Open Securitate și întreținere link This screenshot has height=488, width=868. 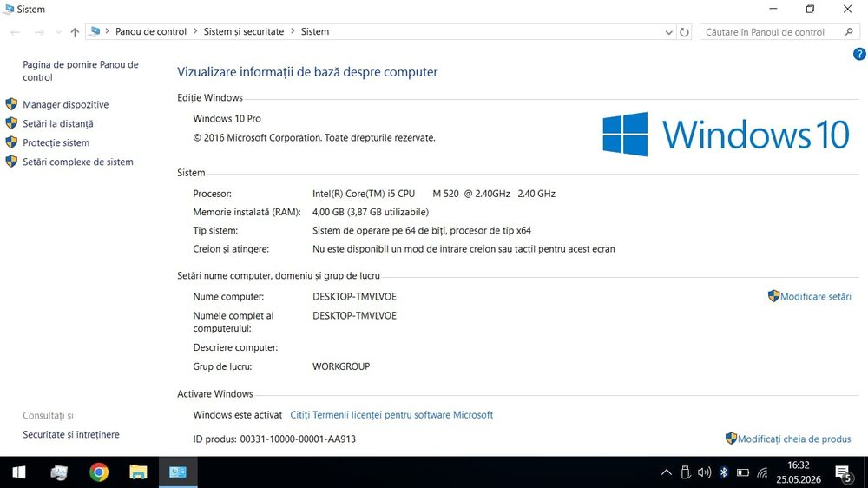coord(71,435)
